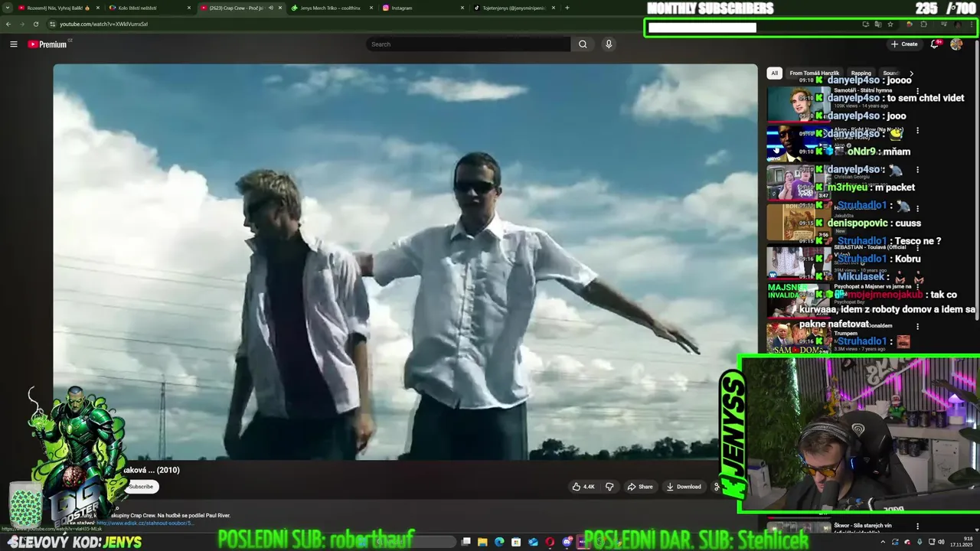Select the Rapping filter chip

pos(861,73)
